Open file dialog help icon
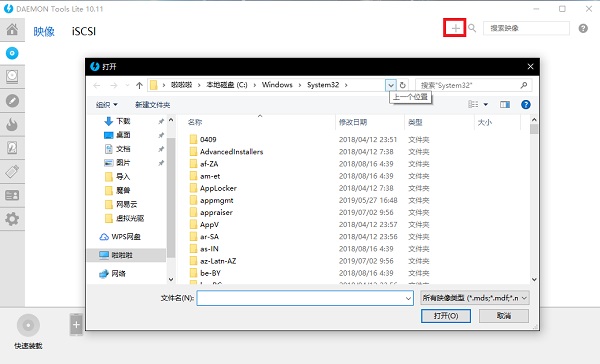 [526, 104]
